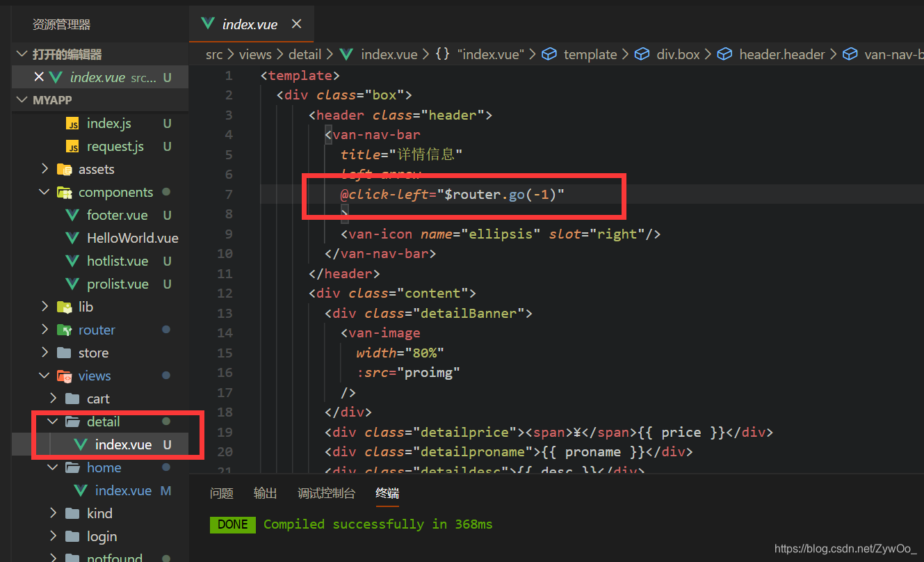Collapse the 打开的编辑器 section
Image resolution: width=924 pixels, height=562 pixels.
click(23, 54)
